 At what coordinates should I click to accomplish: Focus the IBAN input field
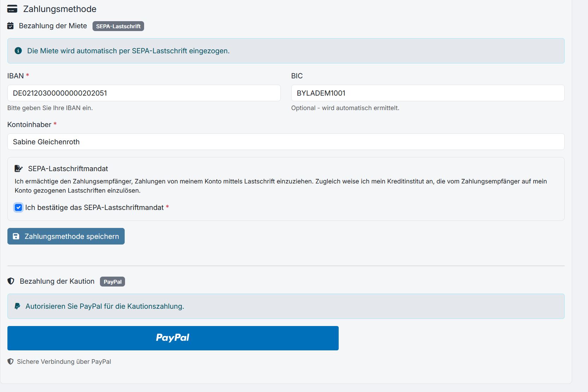tap(144, 93)
